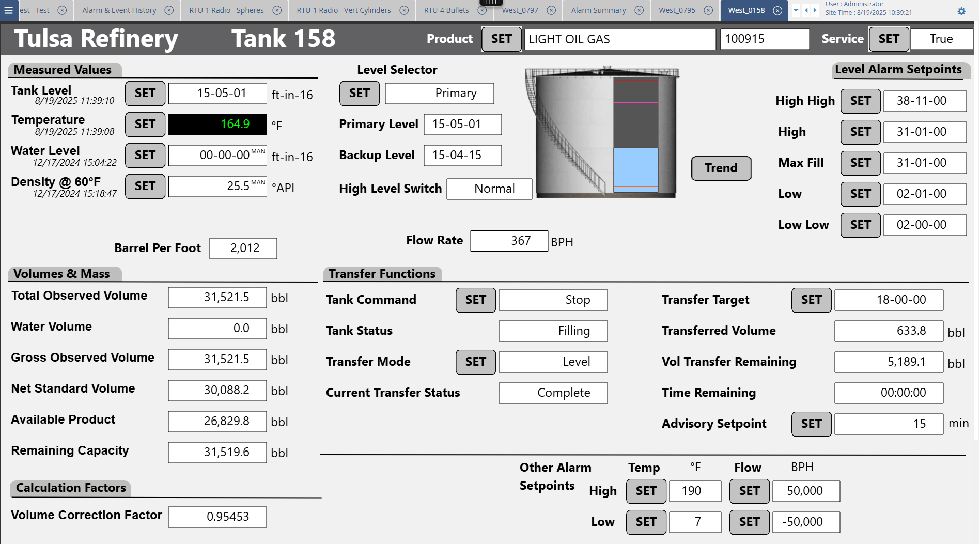Click the Current Transfer Status Complete value
Viewport: 980px width, 544px height.
click(x=553, y=393)
